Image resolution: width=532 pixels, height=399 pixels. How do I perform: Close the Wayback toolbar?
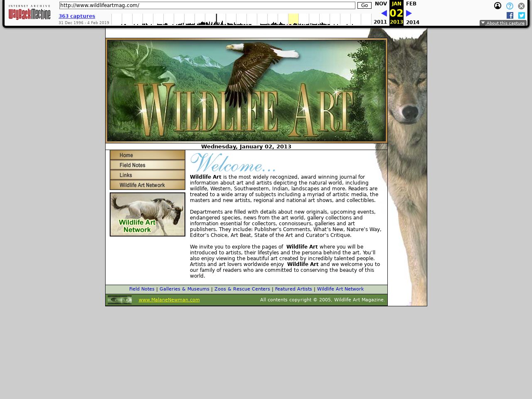(521, 6)
